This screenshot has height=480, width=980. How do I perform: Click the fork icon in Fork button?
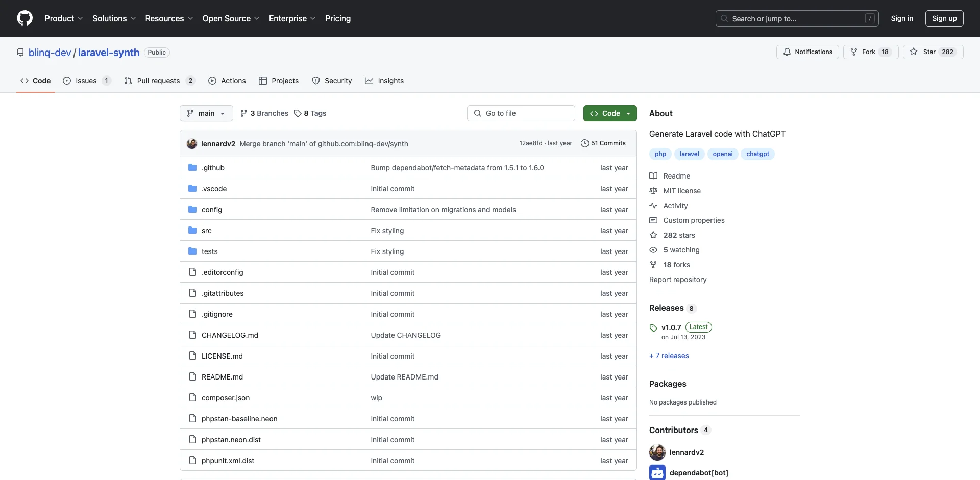854,52
